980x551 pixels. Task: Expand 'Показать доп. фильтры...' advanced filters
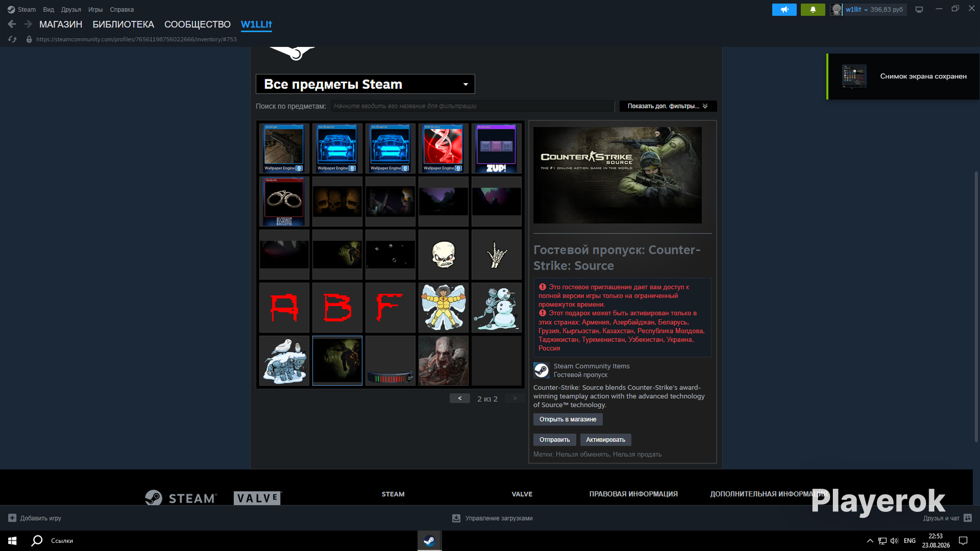coord(668,106)
